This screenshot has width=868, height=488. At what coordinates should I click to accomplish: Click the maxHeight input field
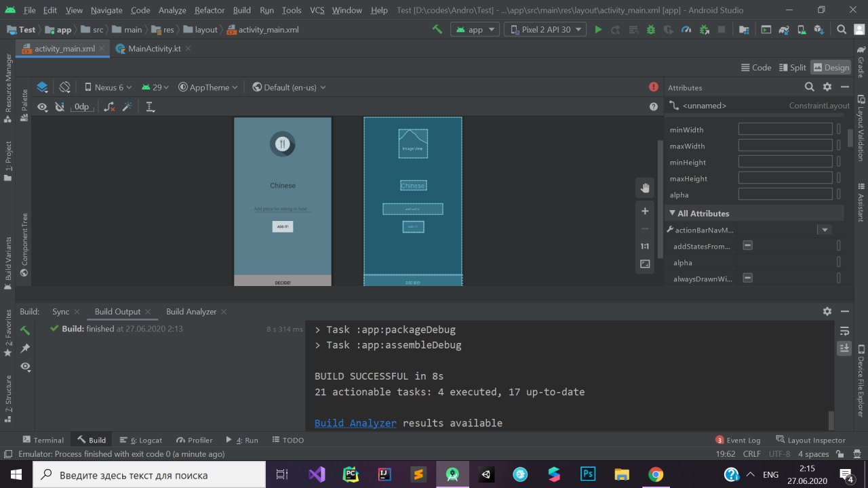coord(785,178)
